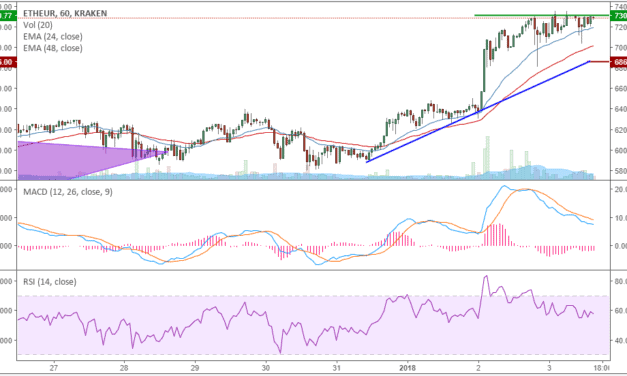Image resolution: width=627 pixels, height=376 pixels.
Task: Select the EMA (24, close) indicator label
Action: click(53, 36)
